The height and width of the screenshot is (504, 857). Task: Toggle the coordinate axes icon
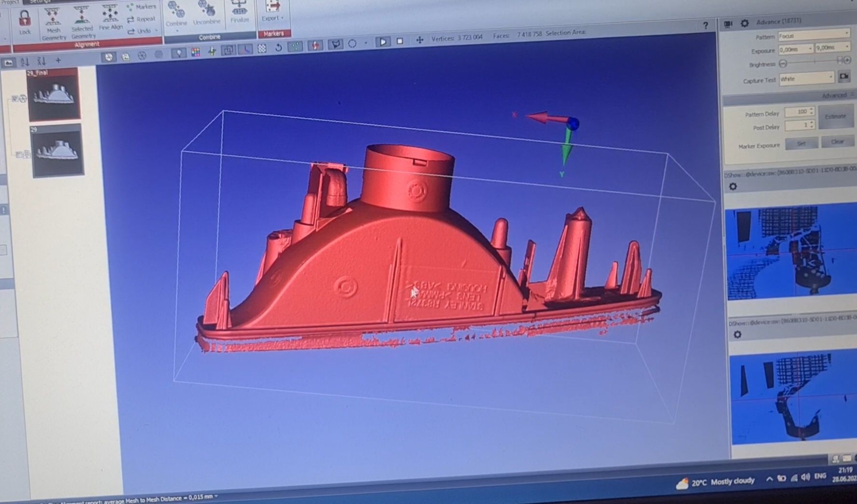245,50
